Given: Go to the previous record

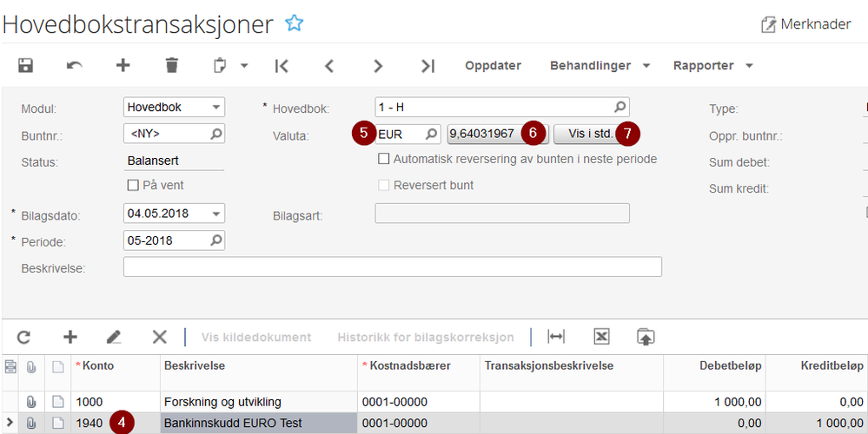Looking at the screenshot, I should [x=329, y=66].
